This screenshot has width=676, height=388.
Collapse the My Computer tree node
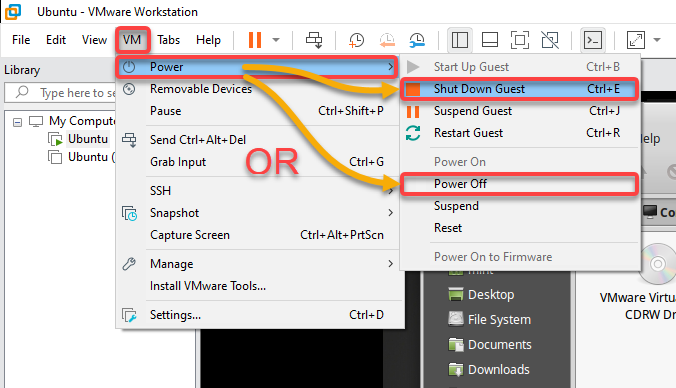click(x=17, y=122)
